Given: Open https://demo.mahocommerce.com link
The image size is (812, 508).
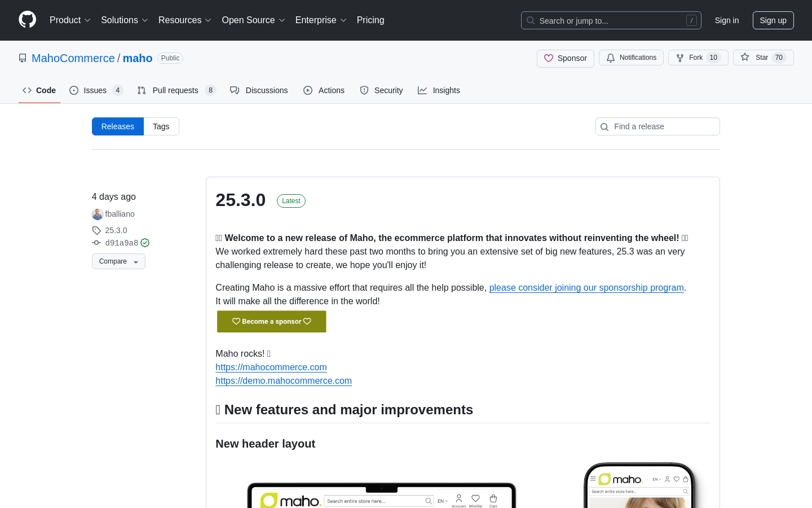Looking at the screenshot, I should pos(284,380).
